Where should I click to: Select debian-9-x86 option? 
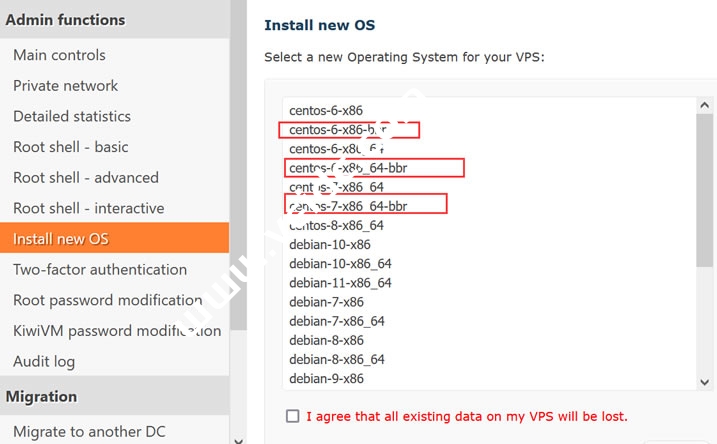(x=326, y=378)
